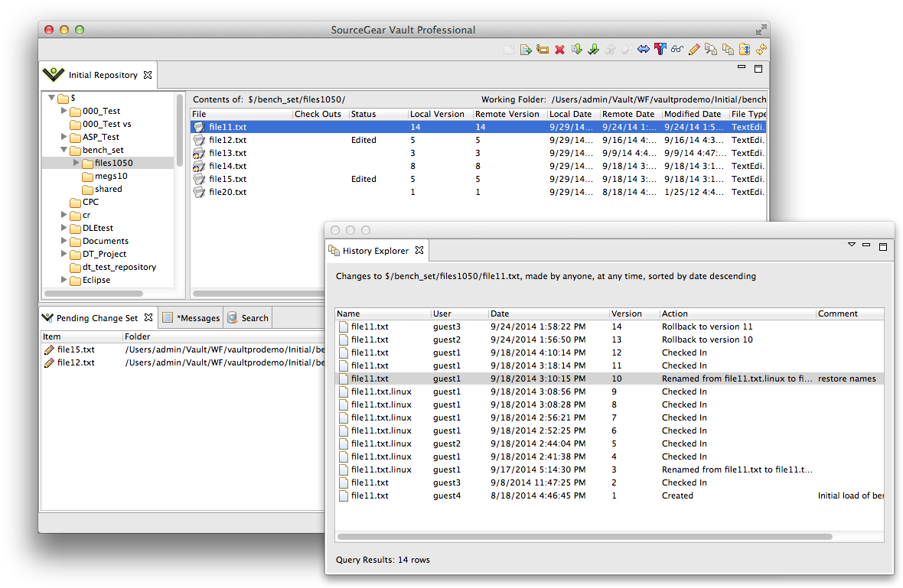Expand the DLEtest folder
This screenshot has width=903, height=588.
pos(64,227)
